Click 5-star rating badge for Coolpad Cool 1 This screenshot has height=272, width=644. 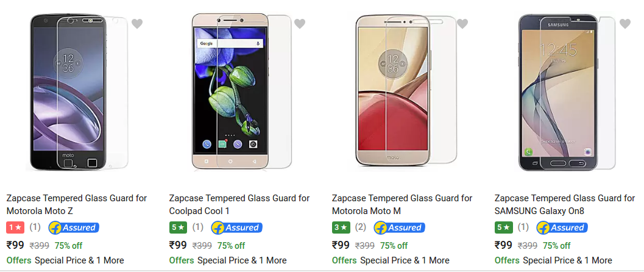click(x=179, y=227)
